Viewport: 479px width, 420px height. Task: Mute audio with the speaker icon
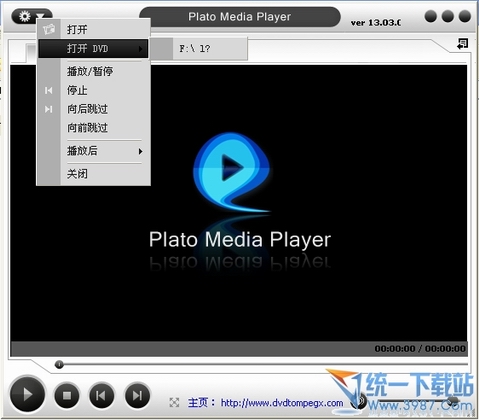pos(359,400)
